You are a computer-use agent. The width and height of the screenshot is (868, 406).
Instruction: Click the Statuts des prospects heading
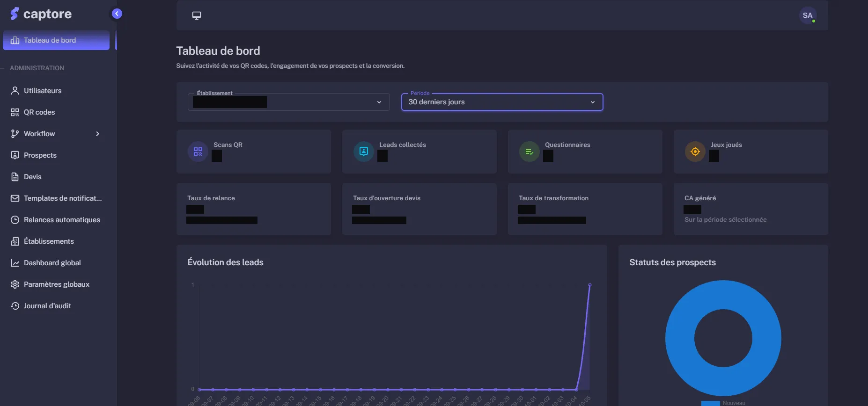tap(672, 262)
